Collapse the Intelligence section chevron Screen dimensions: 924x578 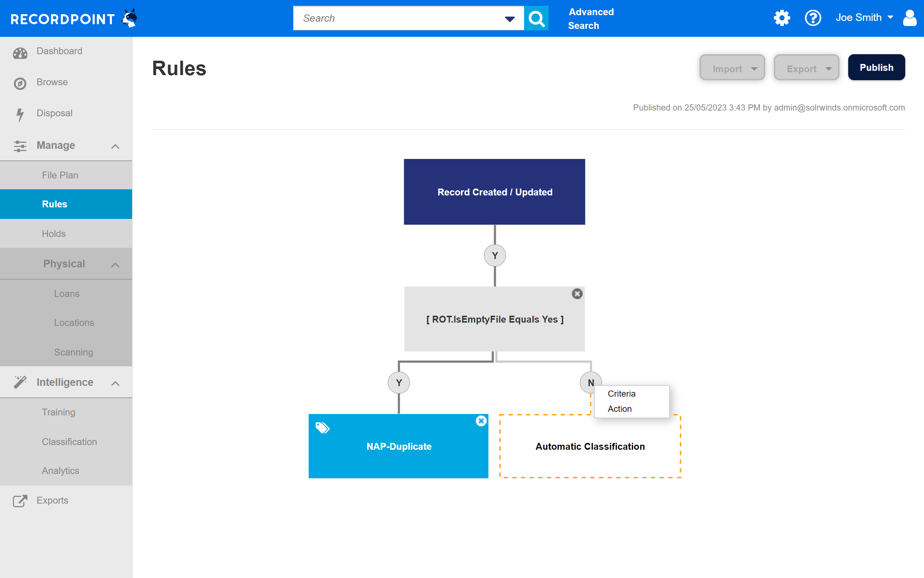coord(115,383)
